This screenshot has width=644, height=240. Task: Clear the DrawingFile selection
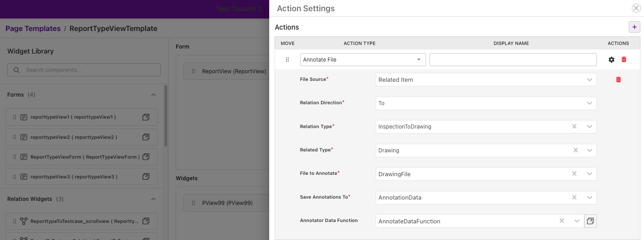click(x=574, y=174)
